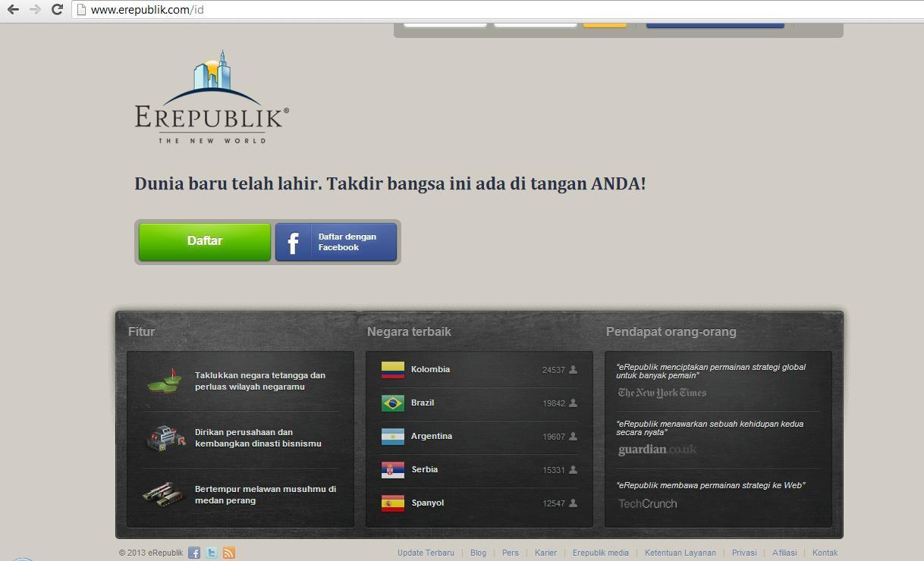The width and height of the screenshot is (924, 561).
Task: Select the Argentina country name
Action: click(x=432, y=436)
